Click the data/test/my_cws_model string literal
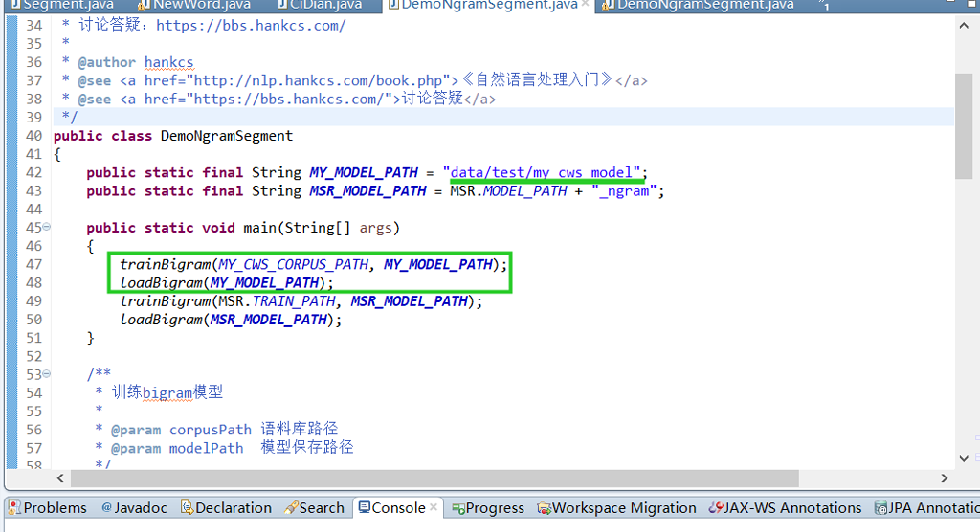Screen dimensions: 980x532 pyautogui.click(x=544, y=173)
